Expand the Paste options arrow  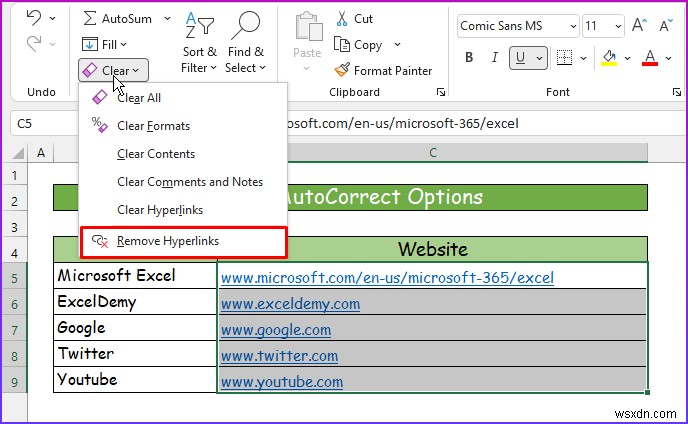click(x=307, y=68)
